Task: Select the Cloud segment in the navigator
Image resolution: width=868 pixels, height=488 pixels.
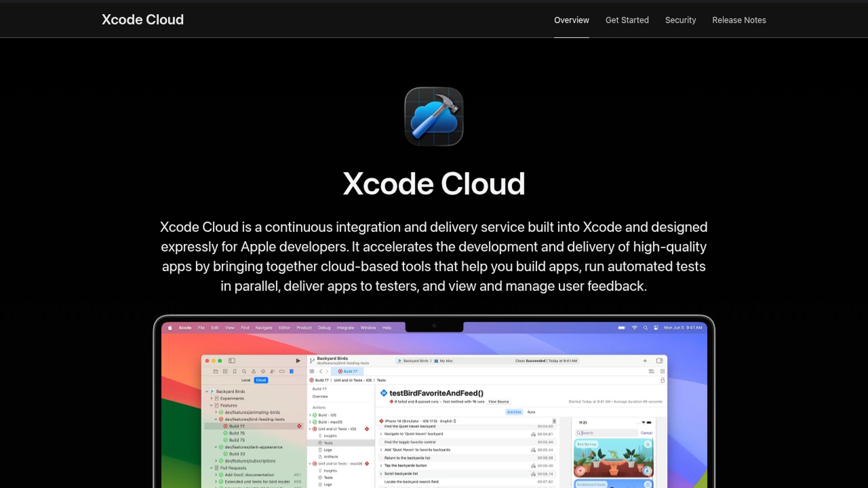Action: pos(261,380)
